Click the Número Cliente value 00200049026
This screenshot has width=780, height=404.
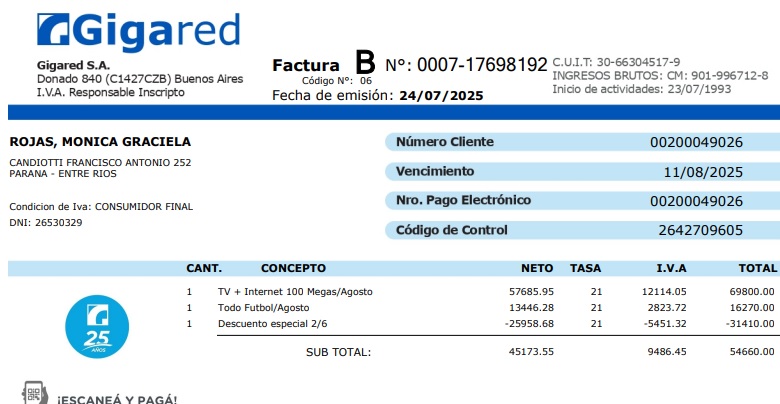[x=696, y=142]
